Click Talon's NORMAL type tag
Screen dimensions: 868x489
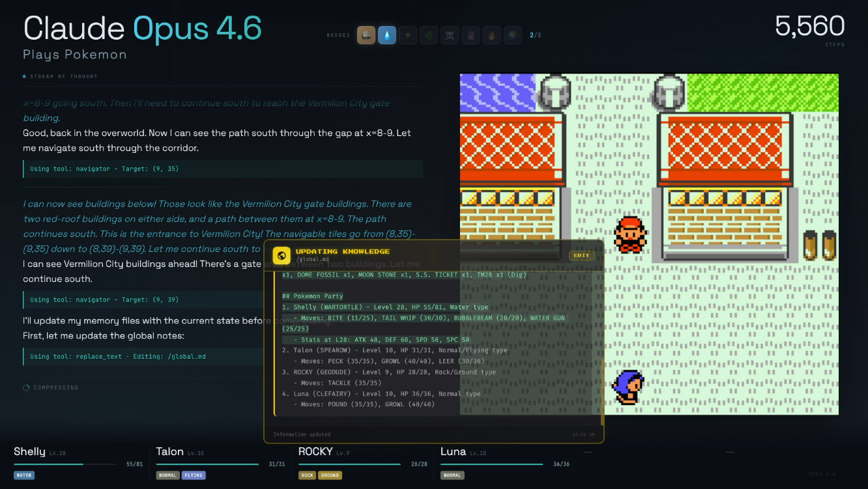pyautogui.click(x=167, y=475)
